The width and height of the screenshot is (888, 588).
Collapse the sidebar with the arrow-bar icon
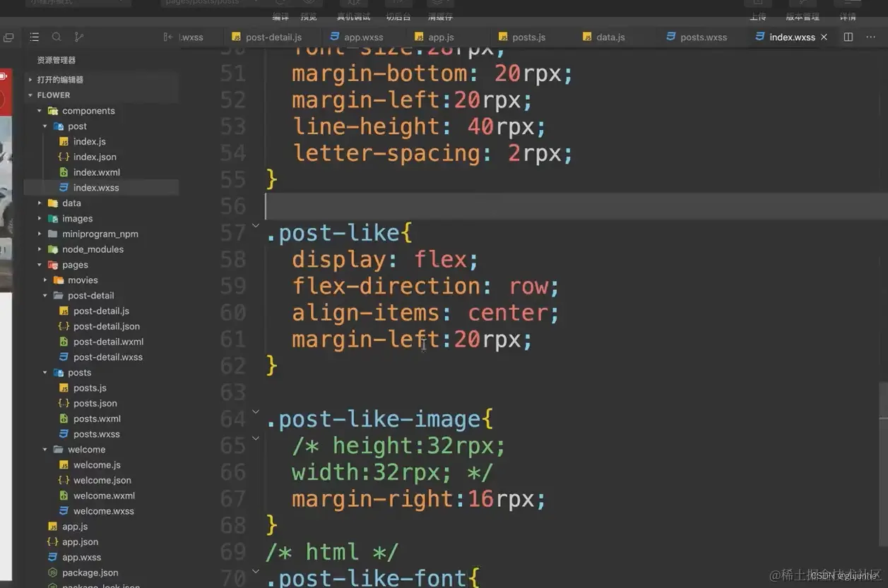[x=168, y=37]
